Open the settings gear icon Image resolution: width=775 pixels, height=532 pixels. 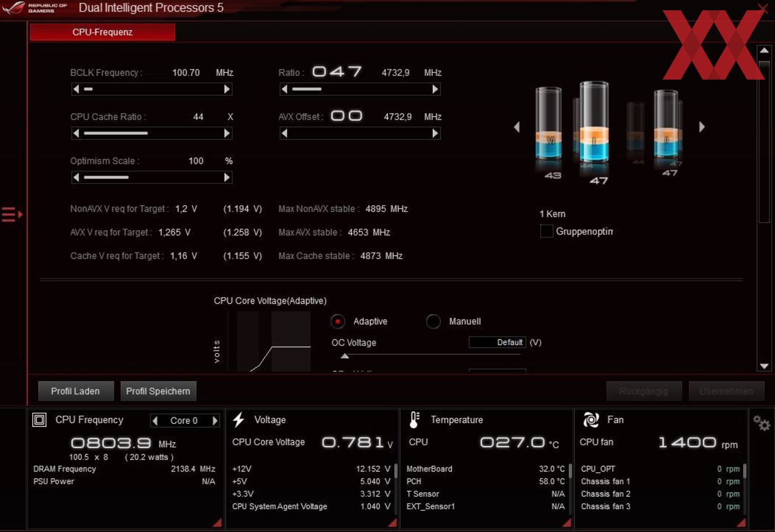coord(761,423)
